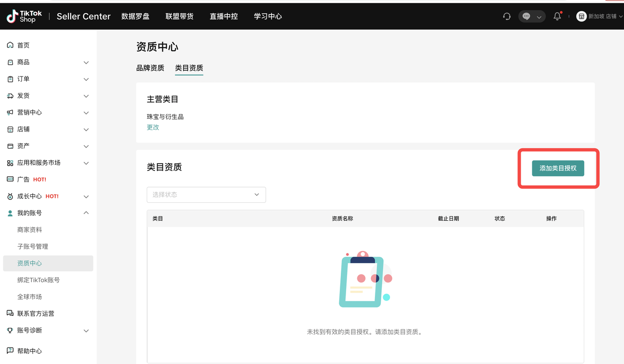Image resolution: width=624 pixels, height=364 pixels.
Task: Click the 帮助中心 help center icon
Action: coord(11,350)
